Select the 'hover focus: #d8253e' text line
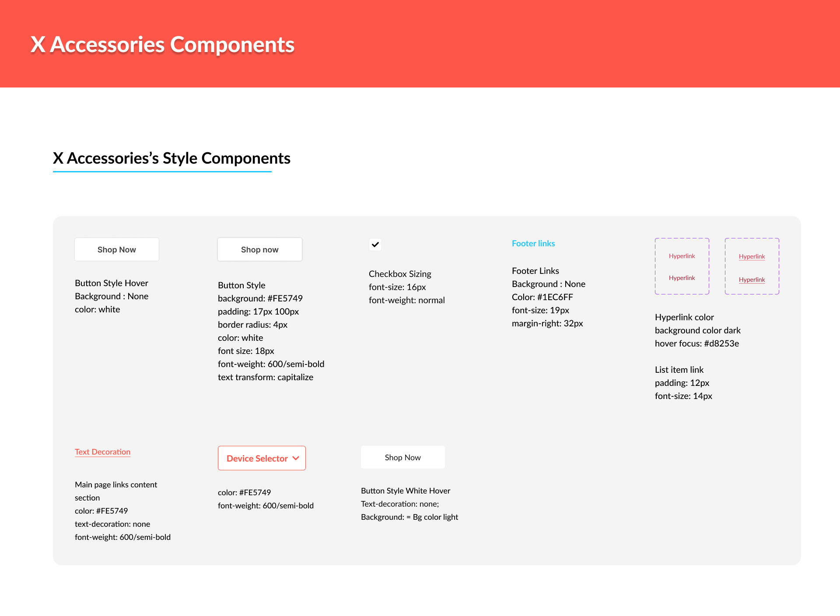 pos(697,343)
